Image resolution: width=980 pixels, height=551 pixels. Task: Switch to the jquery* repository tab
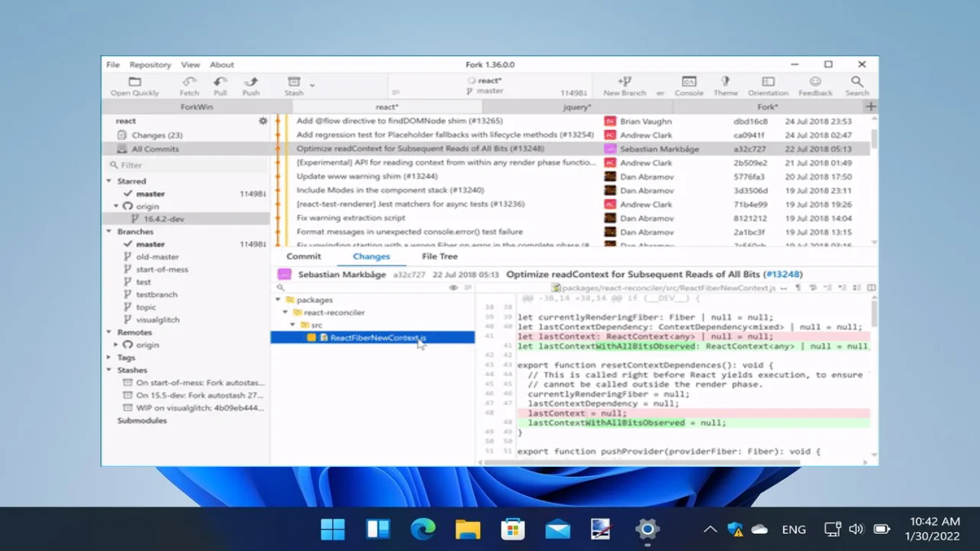pos(577,107)
